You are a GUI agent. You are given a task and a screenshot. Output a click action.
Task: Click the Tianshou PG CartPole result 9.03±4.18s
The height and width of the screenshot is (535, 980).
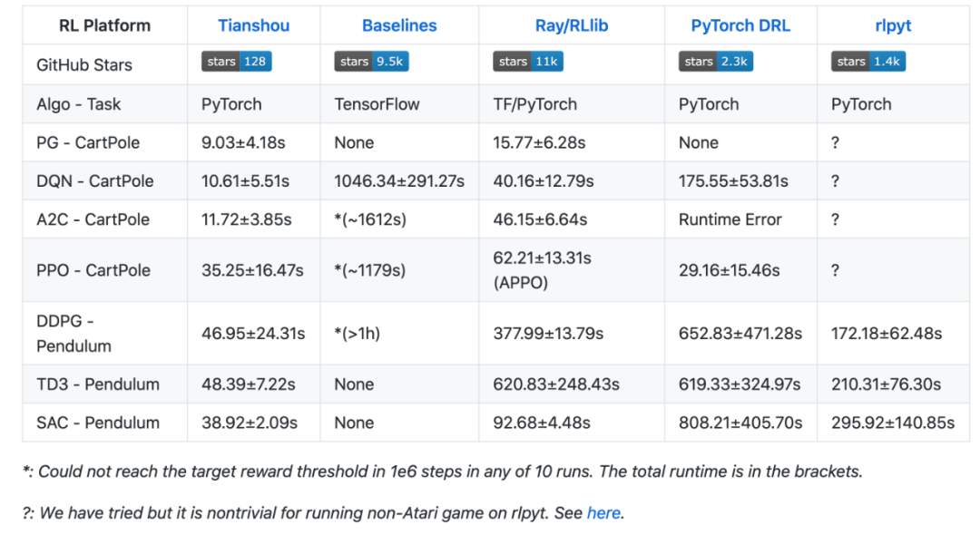coord(243,142)
